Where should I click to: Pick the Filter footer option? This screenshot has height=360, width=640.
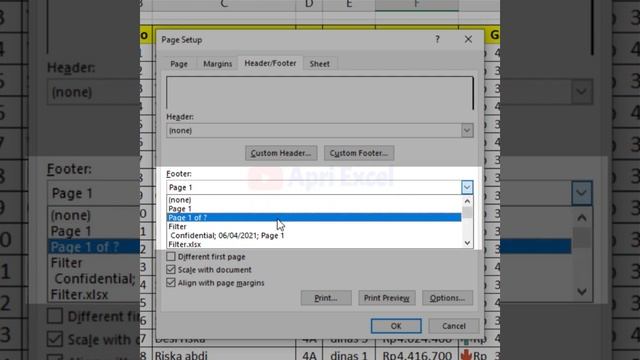(x=314, y=227)
